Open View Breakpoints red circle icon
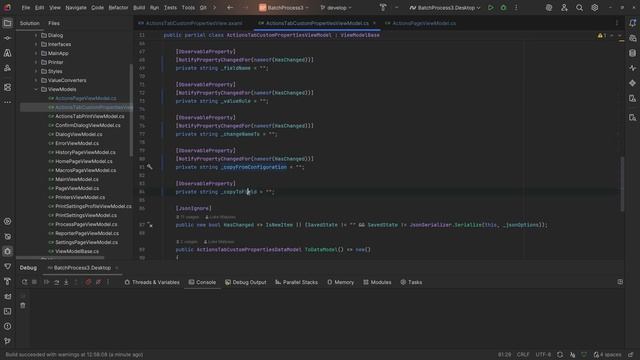Image resolution: width=640 pixels, height=360 pixels. click(88, 282)
